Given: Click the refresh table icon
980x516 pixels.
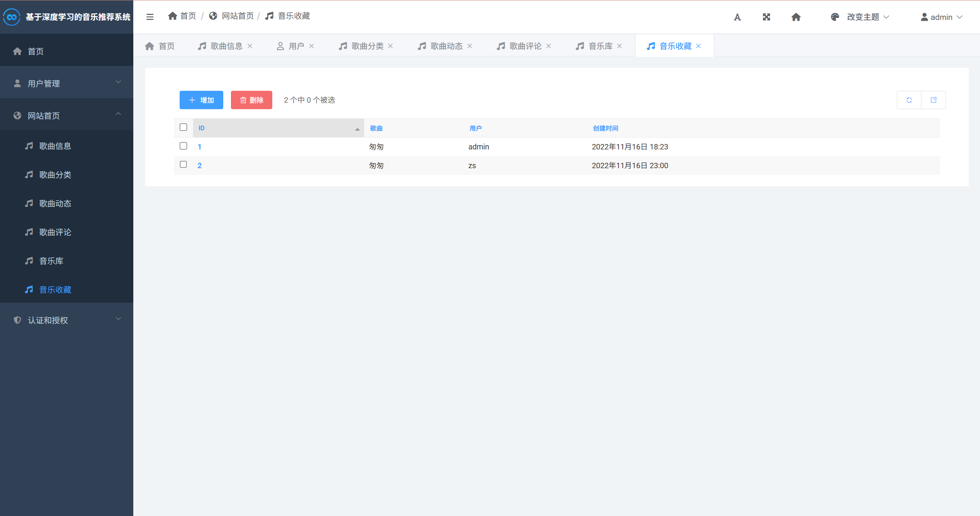Looking at the screenshot, I should coord(909,100).
